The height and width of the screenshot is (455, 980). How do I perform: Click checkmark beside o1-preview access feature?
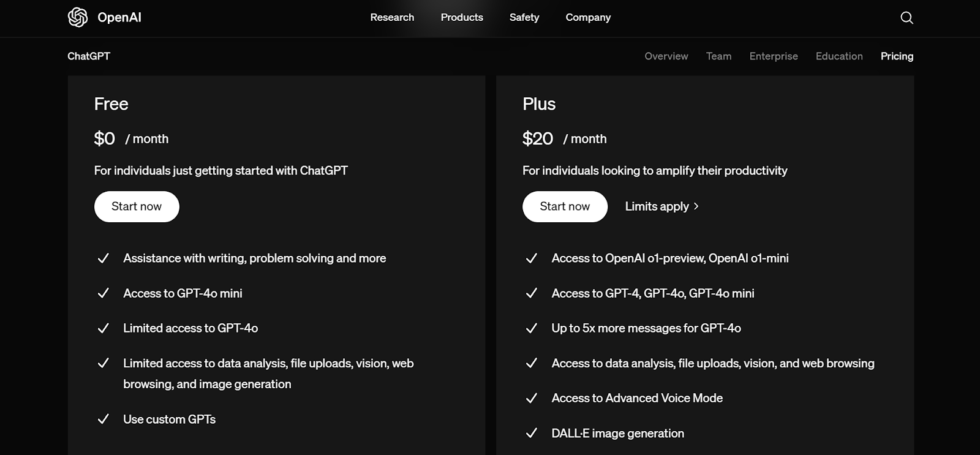pos(532,258)
